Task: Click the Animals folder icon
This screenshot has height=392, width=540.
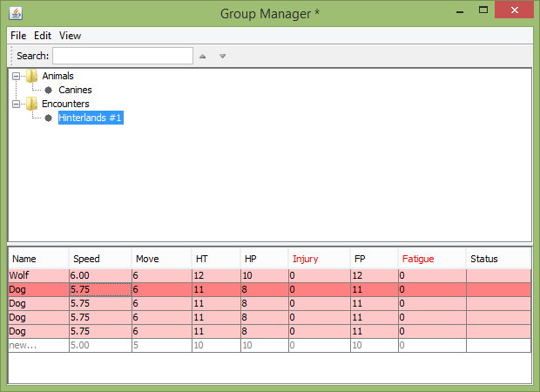Action: pos(31,76)
